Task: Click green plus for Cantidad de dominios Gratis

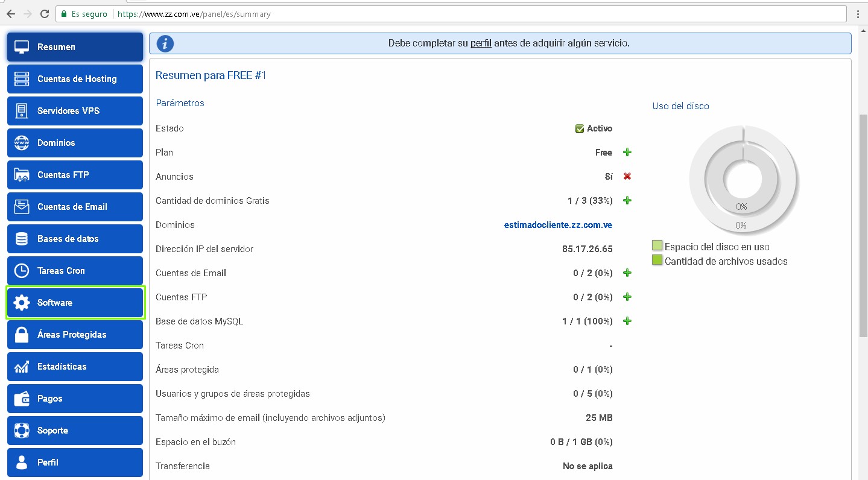Action: 627,201
